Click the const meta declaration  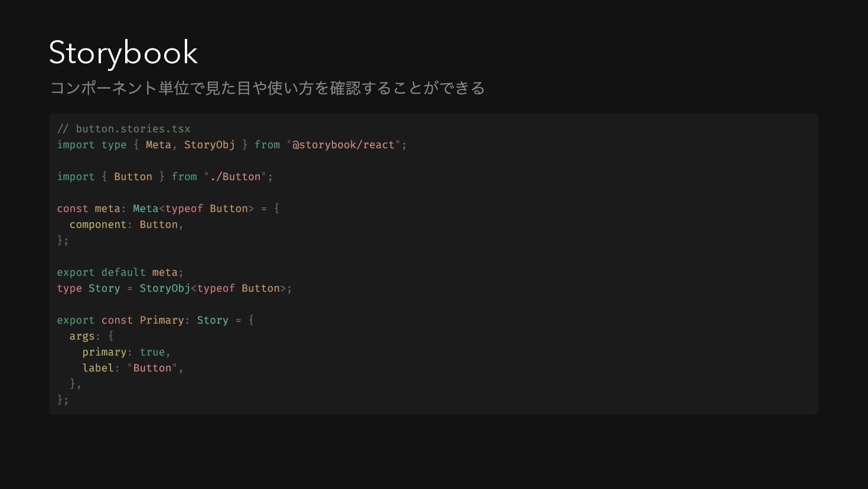pyautogui.click(x=89, y=208)
